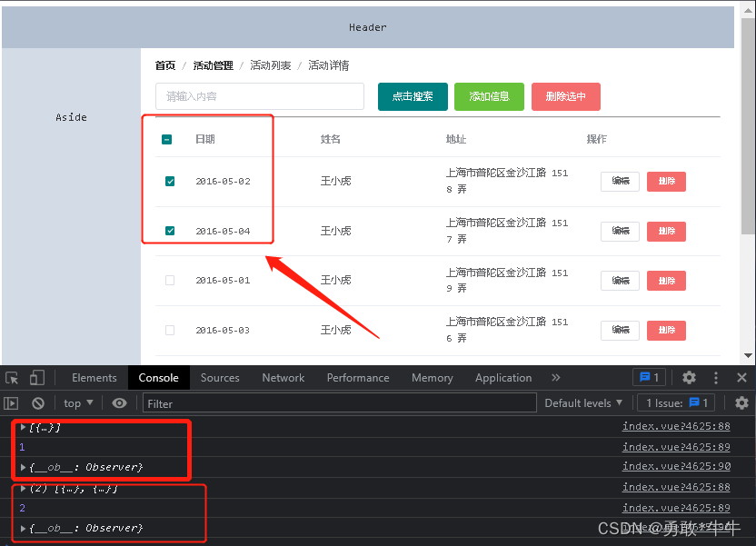The height and width of the screenshot is (546, 756).
Task: Click the green 添加信息 button
Action: pos(489,96)
